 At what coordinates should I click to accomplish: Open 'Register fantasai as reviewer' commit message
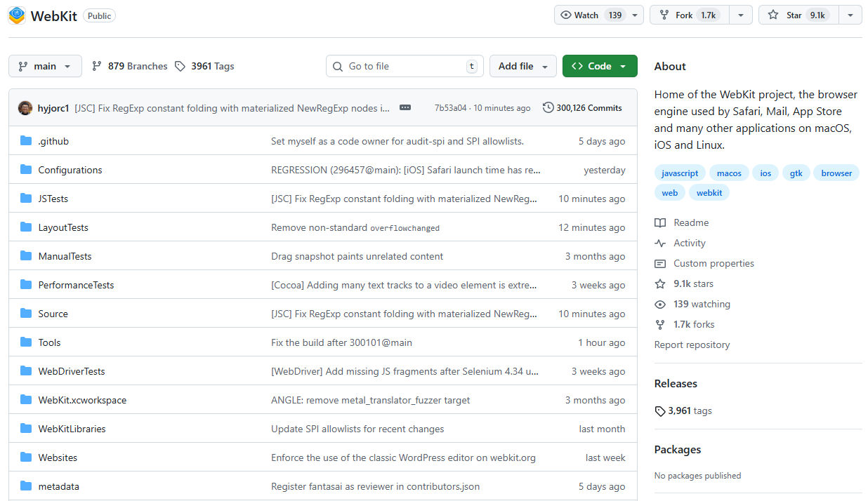(376, 486)
